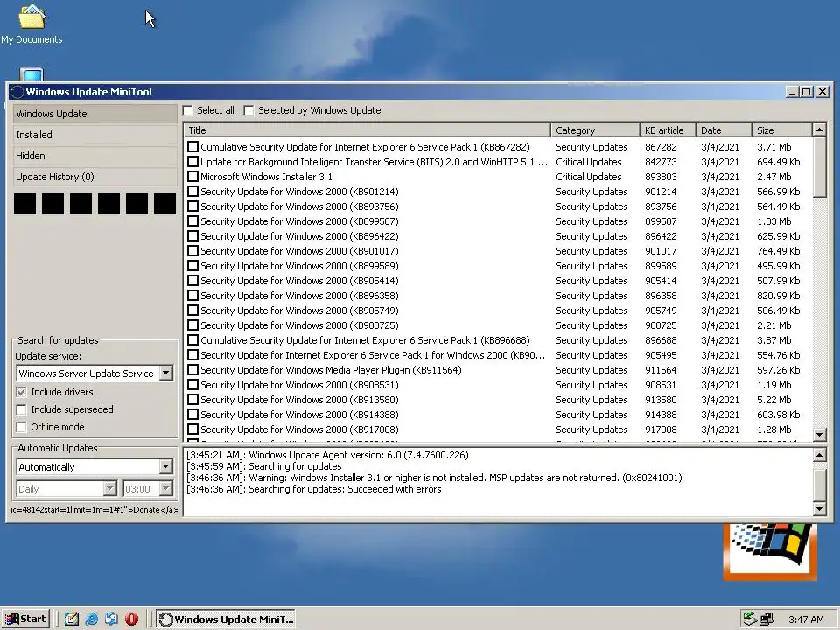Click the network connection tray icon

coord(766,619)
